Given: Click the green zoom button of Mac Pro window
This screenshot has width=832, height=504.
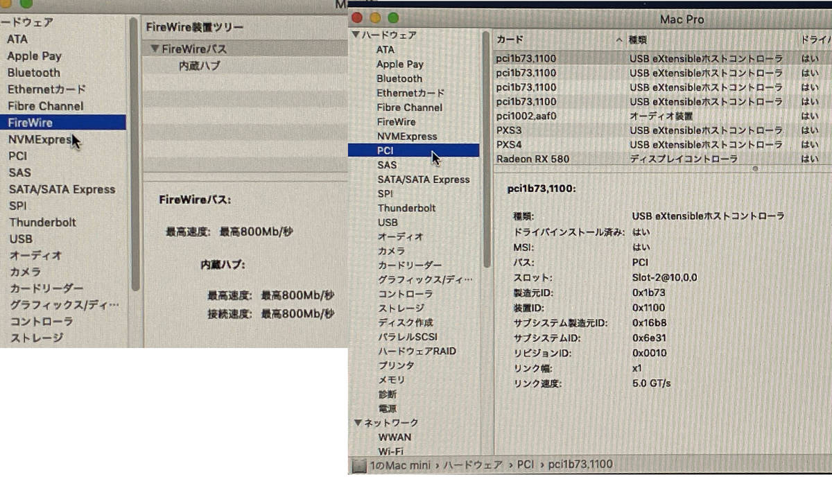Looking at the screenshot, I should (x=394, y=18).
